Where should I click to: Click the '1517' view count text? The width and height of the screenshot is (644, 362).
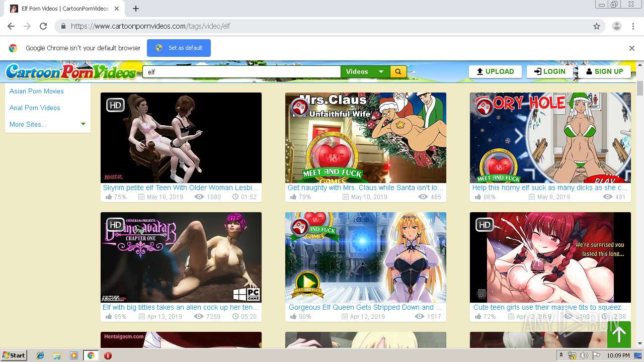(434, 317)
